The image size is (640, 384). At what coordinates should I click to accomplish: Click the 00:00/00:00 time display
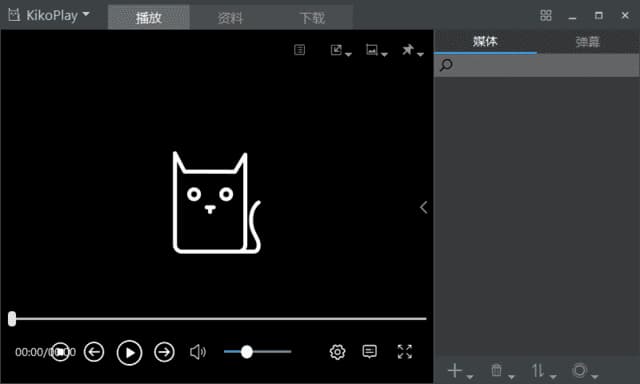pos(45,352)
